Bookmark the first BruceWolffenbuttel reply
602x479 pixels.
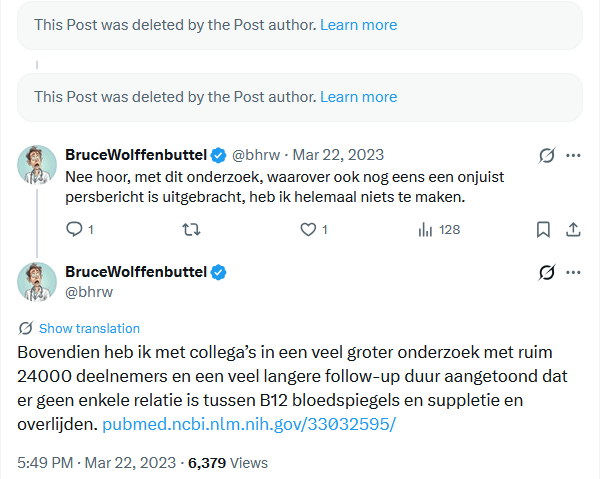[x=543, y=229]
